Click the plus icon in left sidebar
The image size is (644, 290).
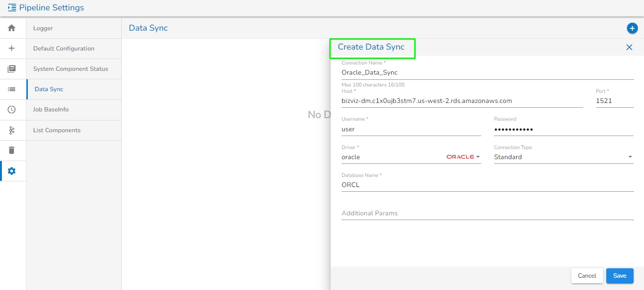point(12,48)
